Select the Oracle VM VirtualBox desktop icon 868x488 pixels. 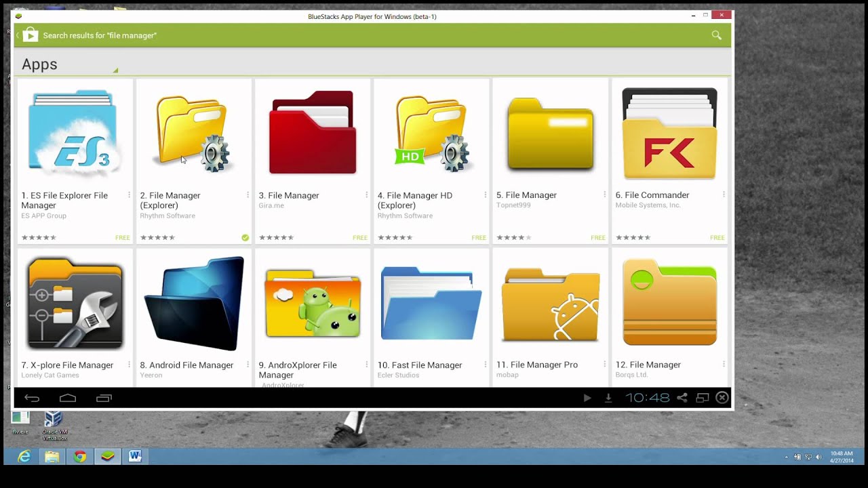click(54, 425)
